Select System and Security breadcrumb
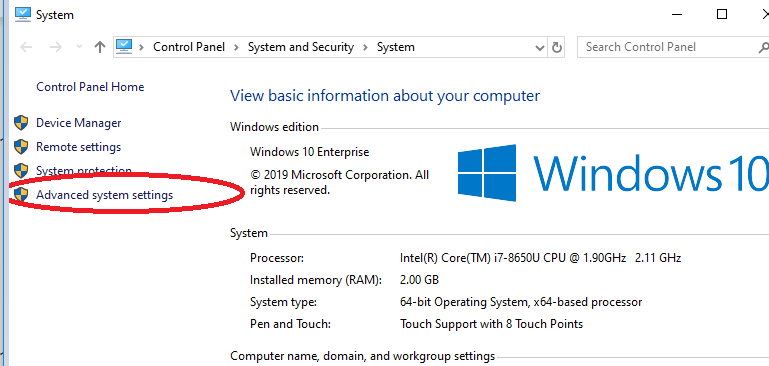Image resolution: width=769 pixels, height=366 pixels. tap(301, 47)
